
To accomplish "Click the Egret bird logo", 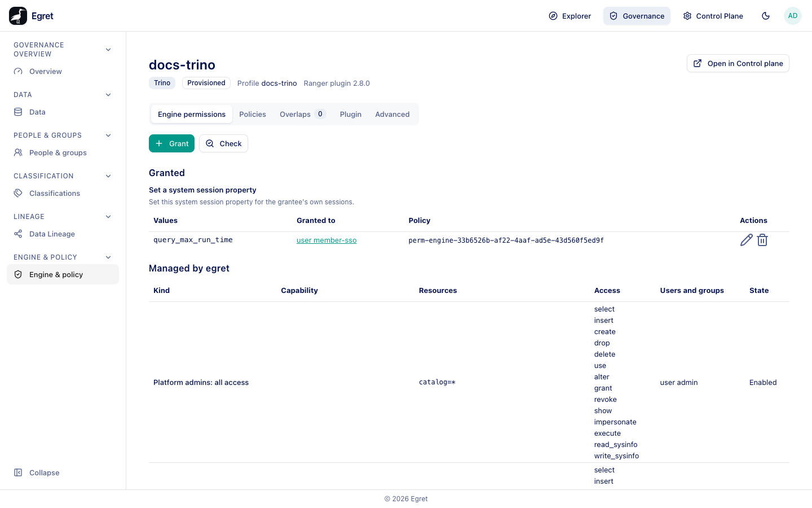I will coord(18,16).
